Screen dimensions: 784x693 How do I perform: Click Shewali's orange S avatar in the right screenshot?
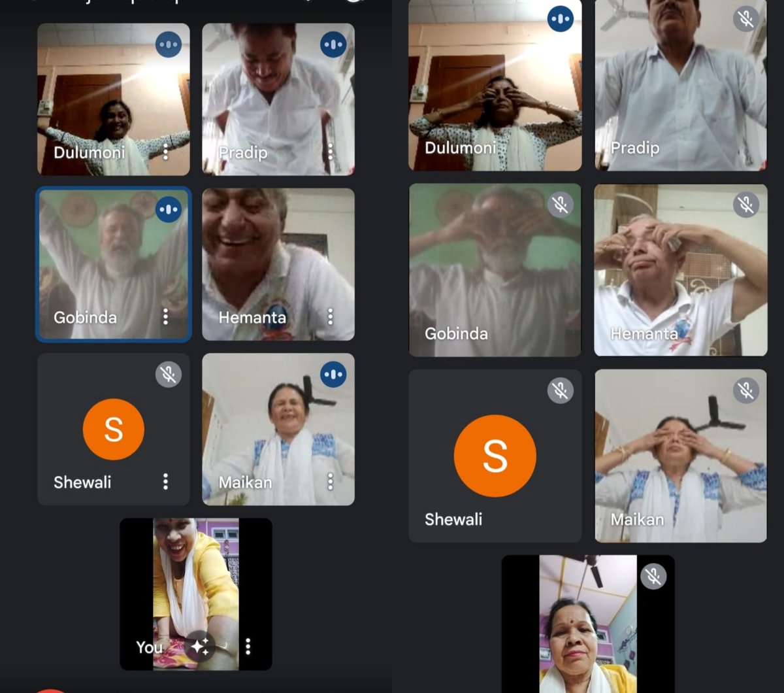tap(495, 456)
